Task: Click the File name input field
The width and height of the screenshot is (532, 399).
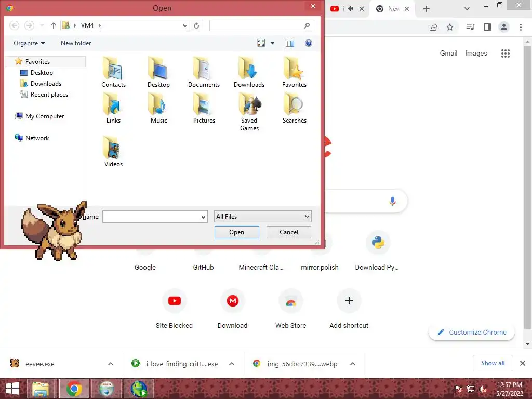Action: pyautogui.click(x=151, y=217)
